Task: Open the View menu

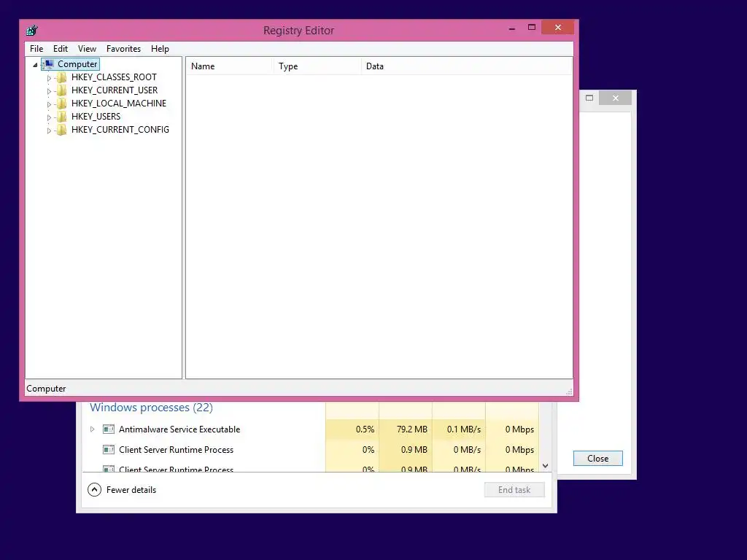Action: (x=87, y=49)
